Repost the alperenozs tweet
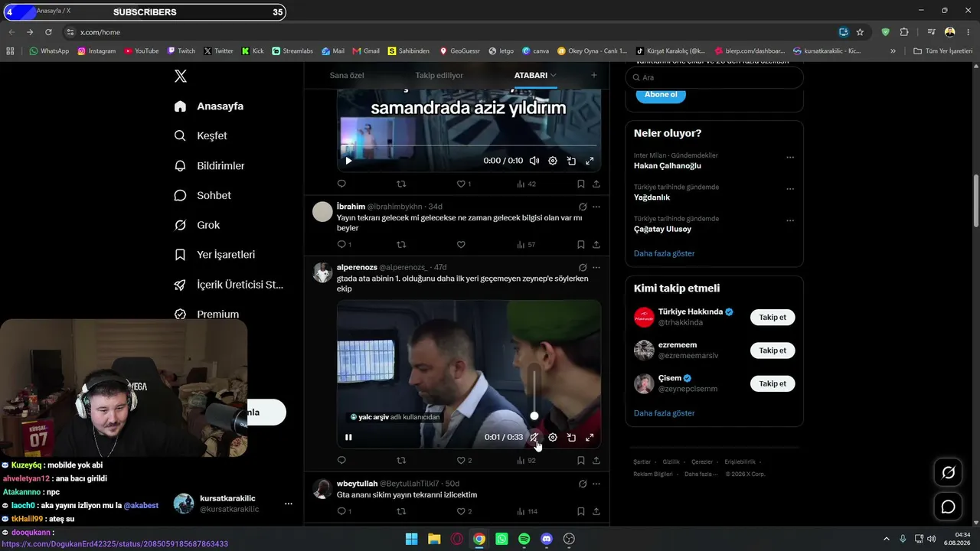The image size is (980, 551). click(401, 461)
